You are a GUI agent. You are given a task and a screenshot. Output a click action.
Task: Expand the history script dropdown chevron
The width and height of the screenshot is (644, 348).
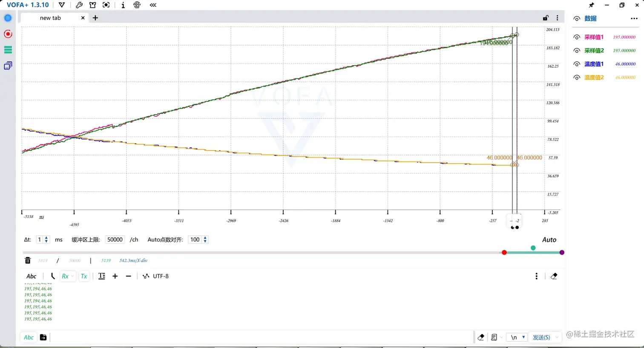click(501, 337)
